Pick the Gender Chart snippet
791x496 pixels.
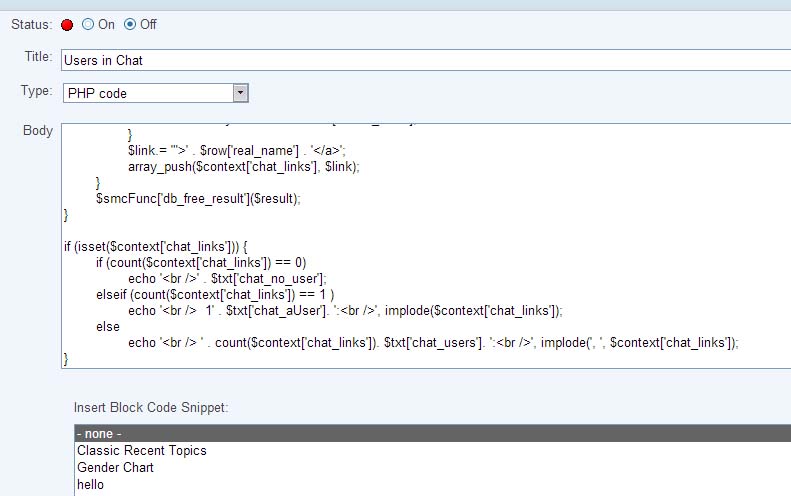[x=115, y=468]
